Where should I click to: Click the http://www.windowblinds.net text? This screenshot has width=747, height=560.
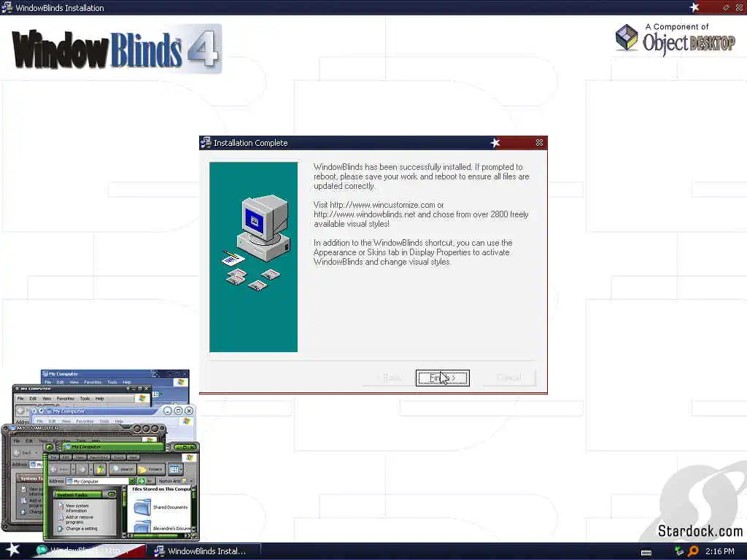365,214
